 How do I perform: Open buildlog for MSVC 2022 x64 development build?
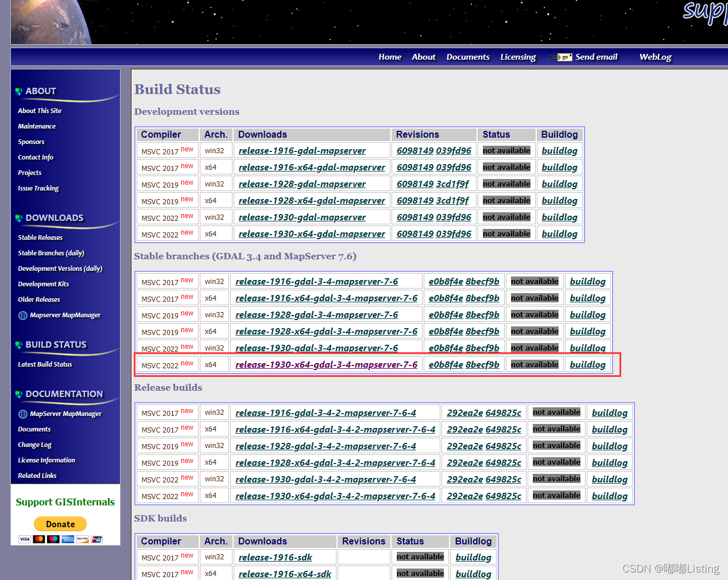pyautogui.click(x=560, y=233)
